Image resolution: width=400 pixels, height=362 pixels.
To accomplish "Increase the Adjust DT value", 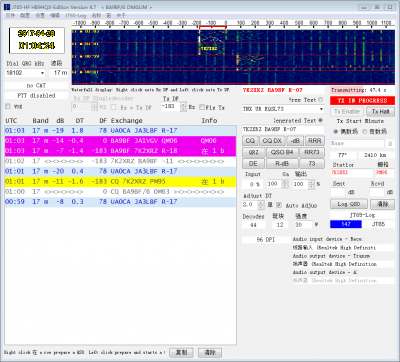I will pyautogui.click(x=261, y=203).
